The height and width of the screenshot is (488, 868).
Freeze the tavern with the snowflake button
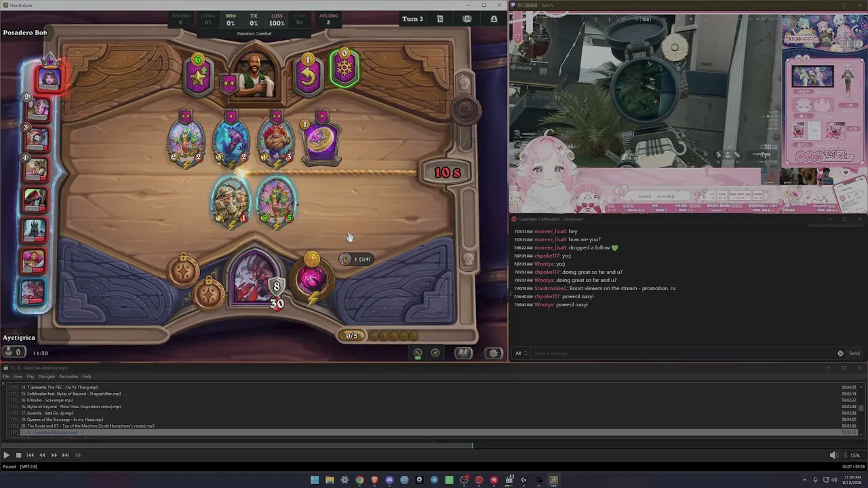344,68
